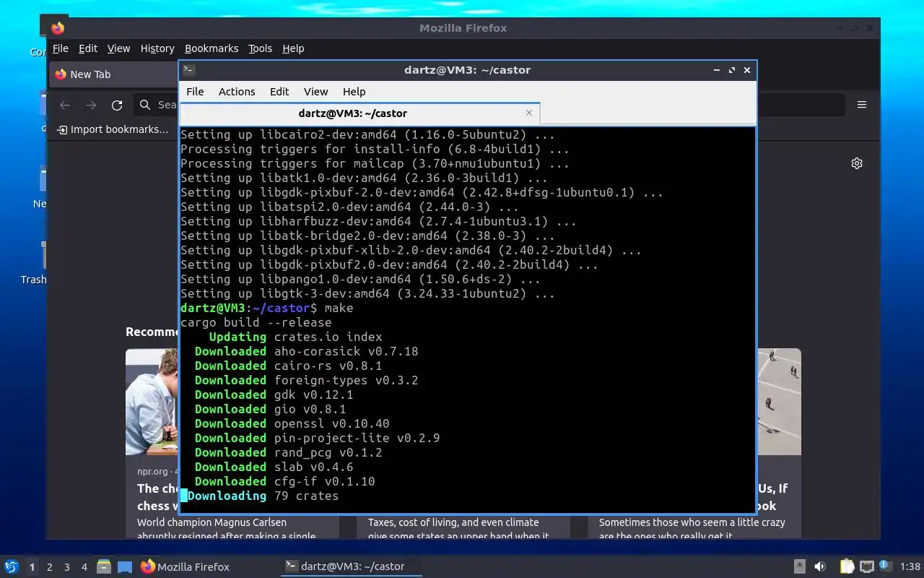The width and height of the screenshot is (924, 578).
Task: Switch to workspace 4
Action: click(84, 567)
